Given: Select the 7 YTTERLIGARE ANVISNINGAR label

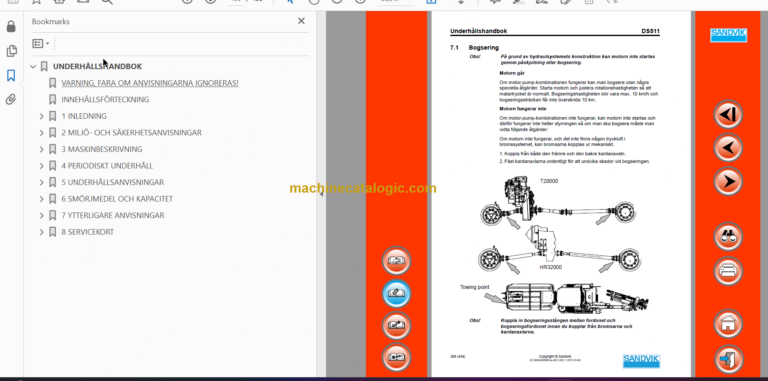Looking at the screenshot, I should 113,215.
